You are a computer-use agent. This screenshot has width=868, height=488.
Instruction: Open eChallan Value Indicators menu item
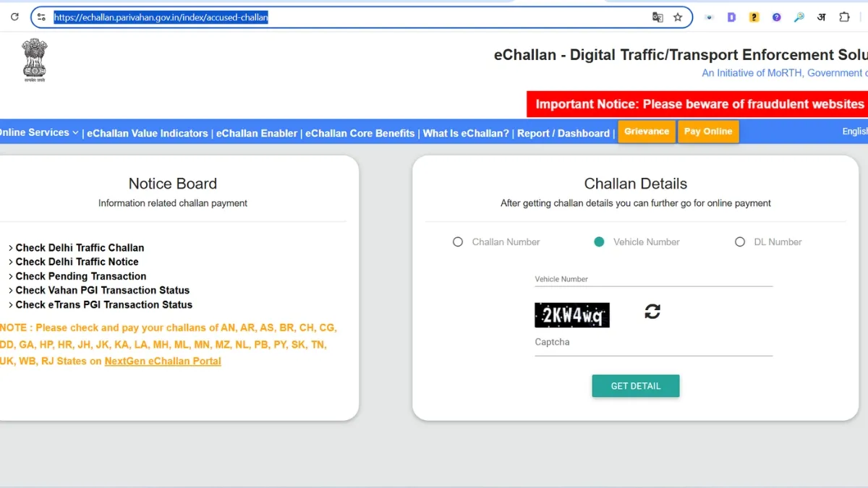[x=148, y=133]
